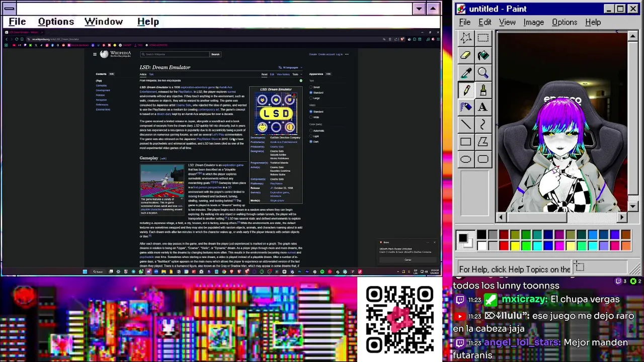This screenshot has height=362, width=644.
Task: Click Paint canvas scroll-right arrow
Action: [622, 217]
